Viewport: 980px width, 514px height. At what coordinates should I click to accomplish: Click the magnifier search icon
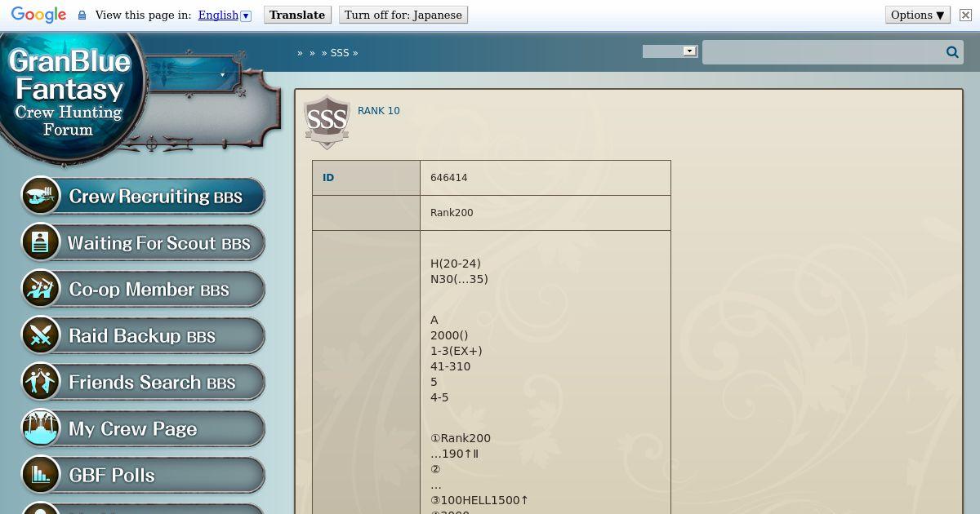click(952, 52)
